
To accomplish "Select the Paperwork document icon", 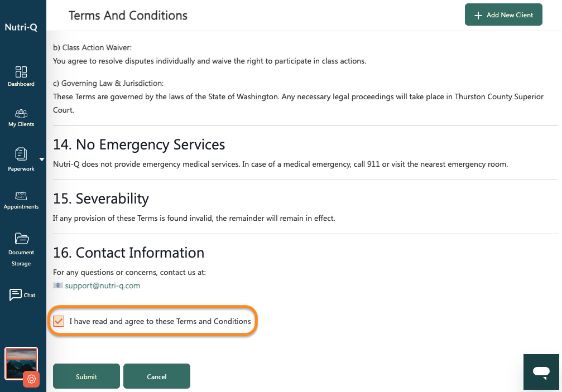I will point(21,154).
